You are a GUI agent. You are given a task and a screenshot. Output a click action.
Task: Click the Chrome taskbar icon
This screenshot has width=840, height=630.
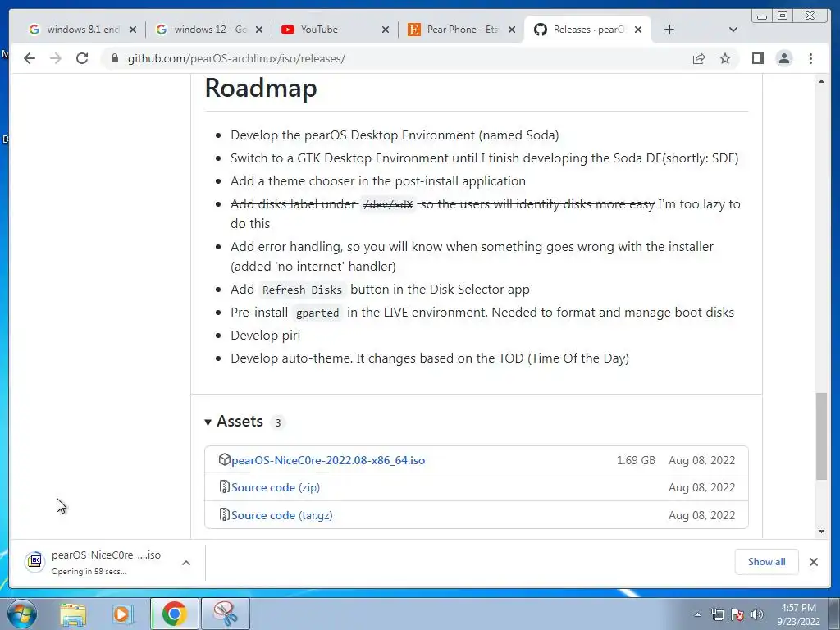[174, 614]
